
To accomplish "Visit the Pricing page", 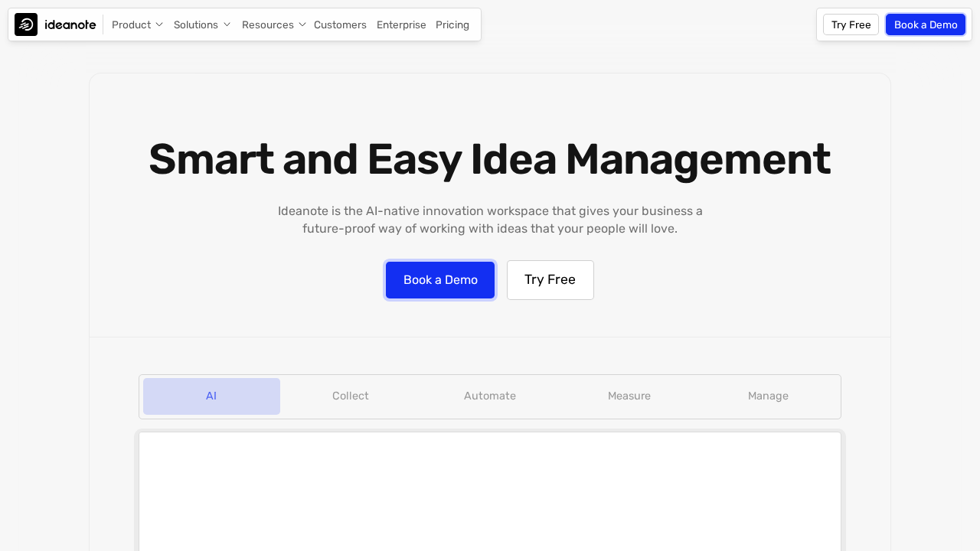I will [452, 24].
